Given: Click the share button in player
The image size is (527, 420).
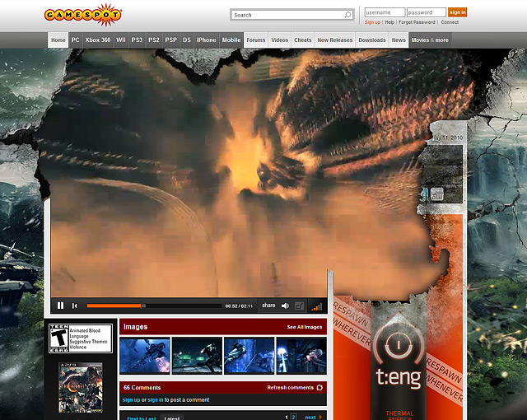Looking at the screenshot, I should (x=268, y=306).
